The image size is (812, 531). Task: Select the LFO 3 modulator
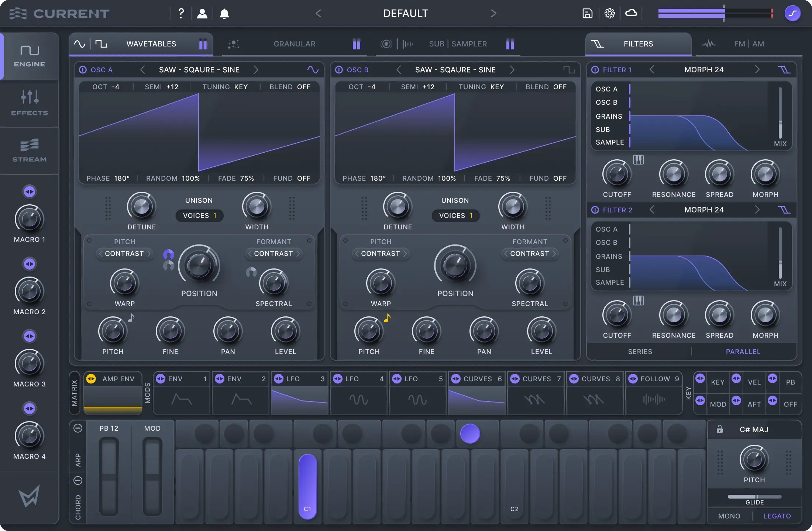click(x=300, y=393)
